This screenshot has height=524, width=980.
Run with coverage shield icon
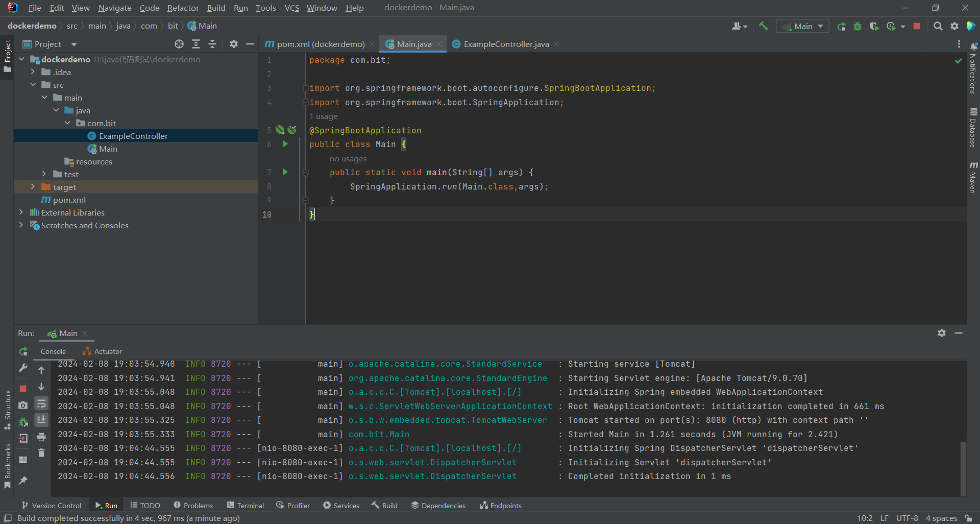tap(874, 26)
